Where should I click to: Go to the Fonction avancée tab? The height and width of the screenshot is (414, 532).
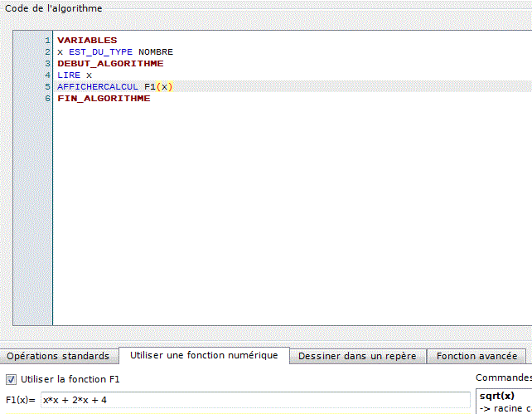coord(476,356)
